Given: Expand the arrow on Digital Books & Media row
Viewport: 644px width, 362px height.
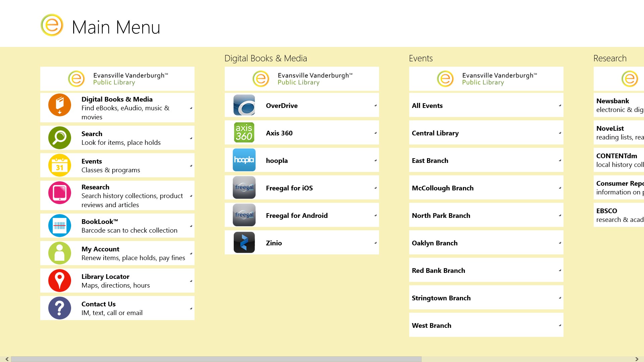Looking at the screenshot, I should (x=191, y=108).
